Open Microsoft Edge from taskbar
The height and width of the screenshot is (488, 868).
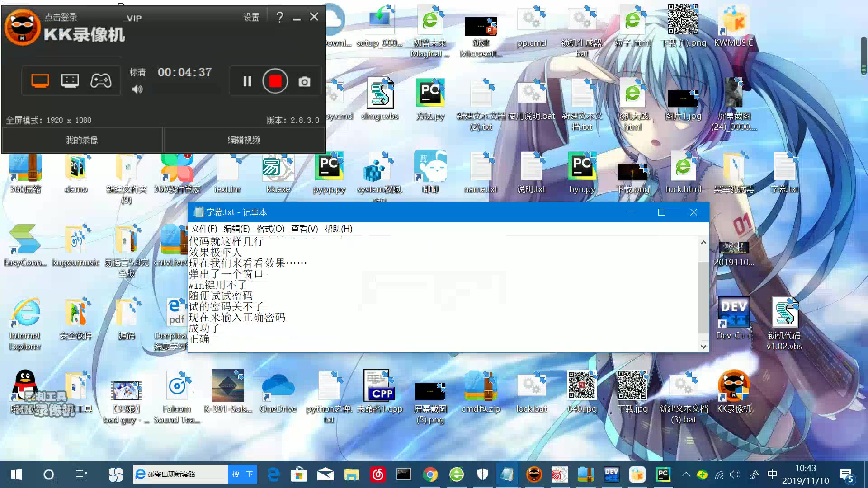(x=274, y=474)
